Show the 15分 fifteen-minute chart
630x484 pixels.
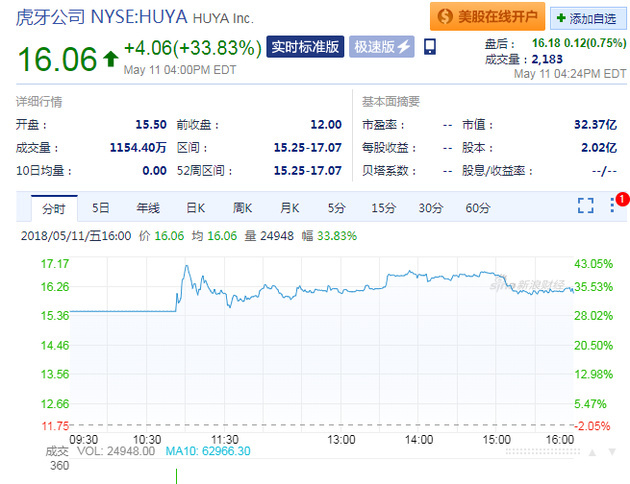[x=383, y=208]
